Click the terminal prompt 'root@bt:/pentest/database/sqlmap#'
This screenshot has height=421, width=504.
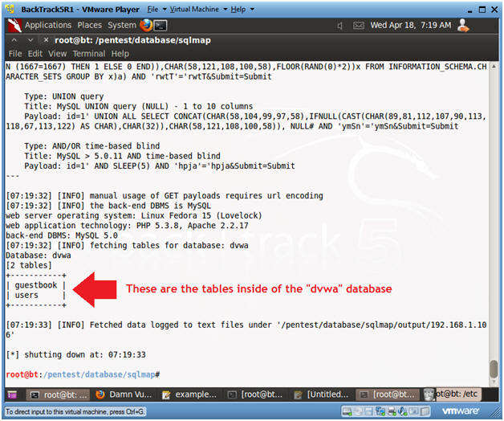click(83, 374)
